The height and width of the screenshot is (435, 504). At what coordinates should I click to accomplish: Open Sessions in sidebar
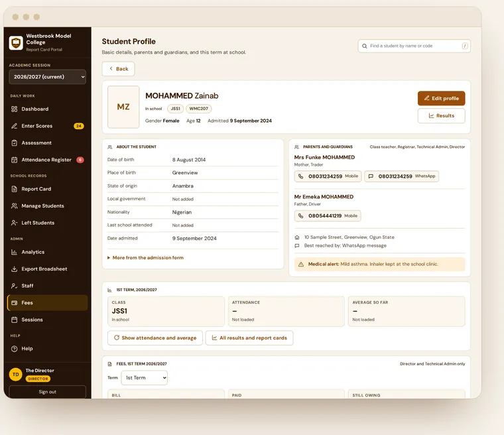47,320
